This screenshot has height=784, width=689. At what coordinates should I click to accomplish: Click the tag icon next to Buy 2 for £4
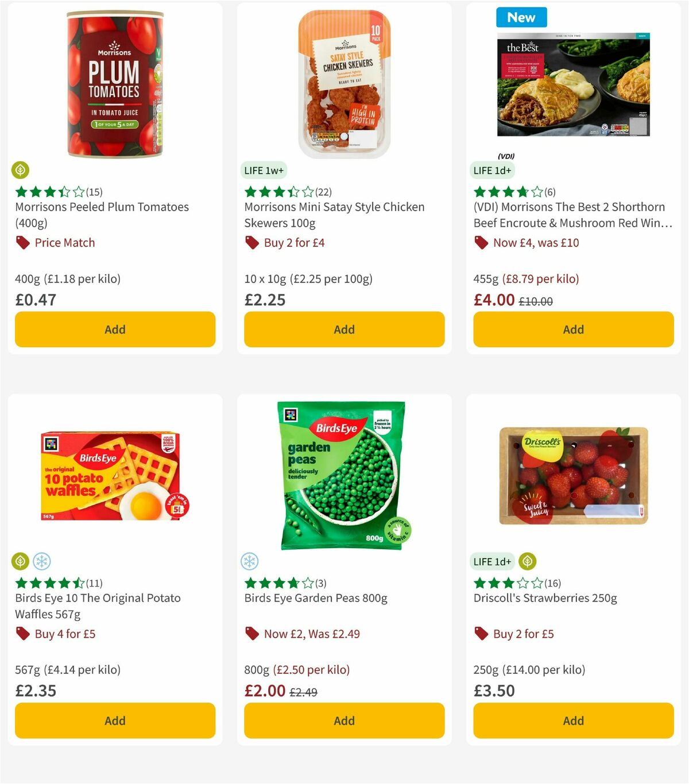251,243
